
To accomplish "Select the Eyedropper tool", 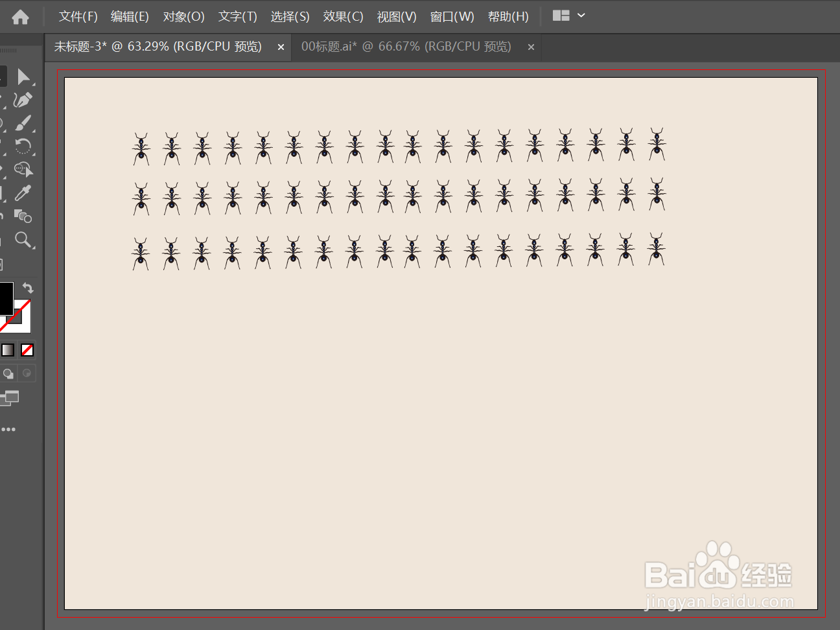I will (23, 192).
